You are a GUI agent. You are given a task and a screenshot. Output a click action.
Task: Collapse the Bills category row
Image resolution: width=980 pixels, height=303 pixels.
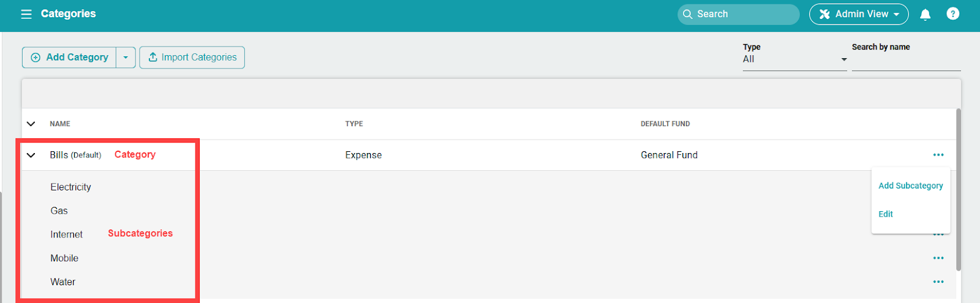pyautogui.click(x=31, y=155)
